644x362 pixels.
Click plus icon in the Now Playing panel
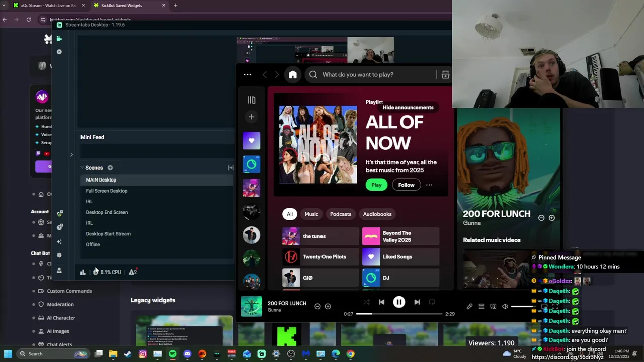pyautogui.click(x=552, y=218)
